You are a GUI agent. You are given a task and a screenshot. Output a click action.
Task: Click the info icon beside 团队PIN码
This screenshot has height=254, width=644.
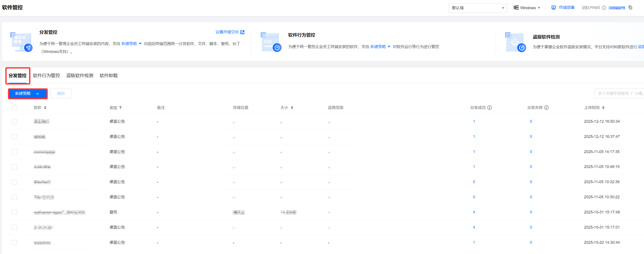click(604, 8)
